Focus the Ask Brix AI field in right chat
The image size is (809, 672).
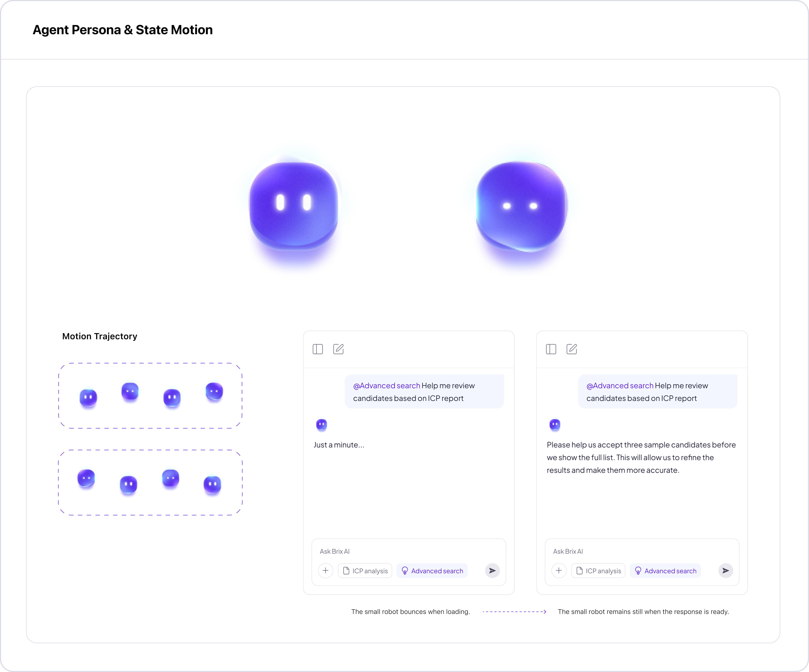point(642,551)
